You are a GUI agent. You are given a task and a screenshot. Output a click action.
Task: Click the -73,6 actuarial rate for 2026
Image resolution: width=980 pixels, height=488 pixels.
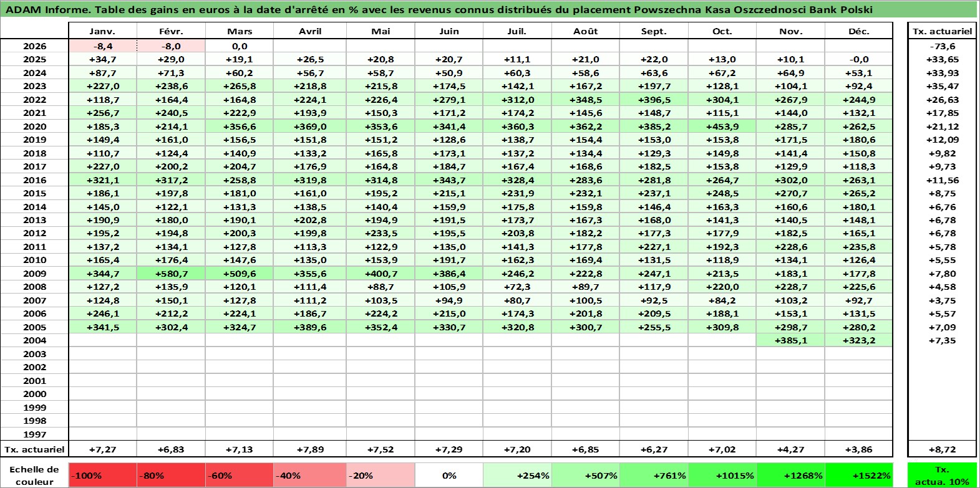942,46
